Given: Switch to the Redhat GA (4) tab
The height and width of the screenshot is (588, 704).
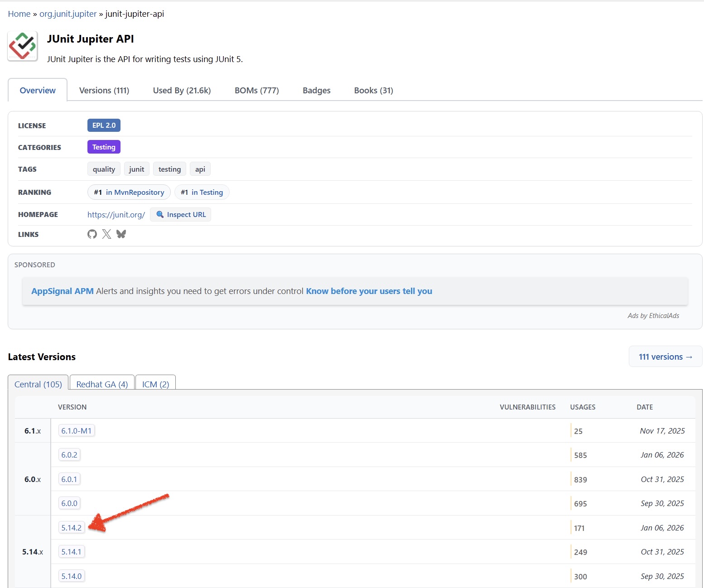Looking at the screenshot, I should coord(102,384).
